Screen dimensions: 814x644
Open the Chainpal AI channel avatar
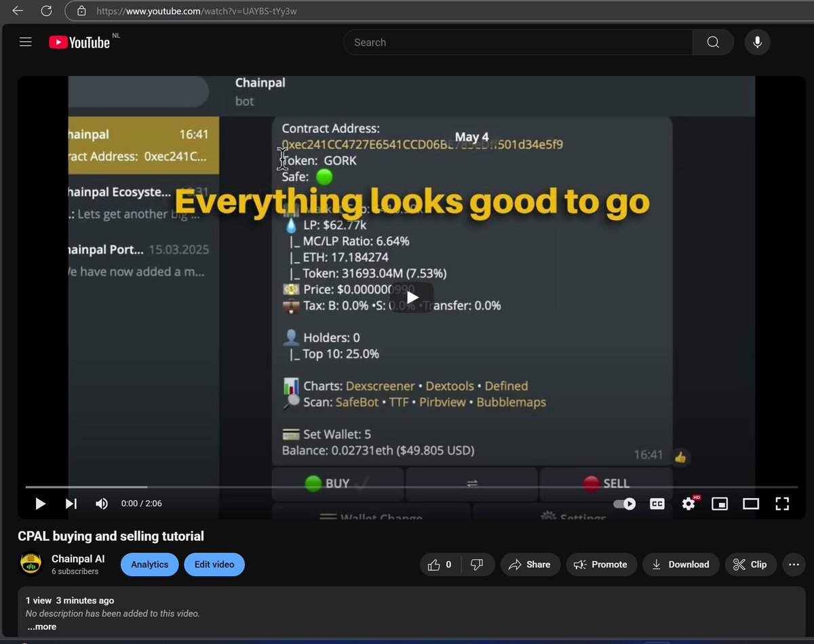[31, 565]
